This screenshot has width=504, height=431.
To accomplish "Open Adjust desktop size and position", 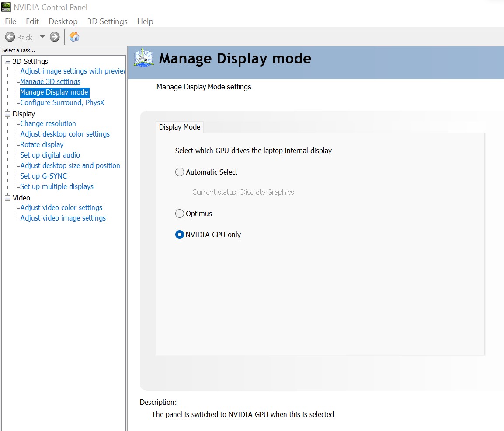I will tap(70, 166).
